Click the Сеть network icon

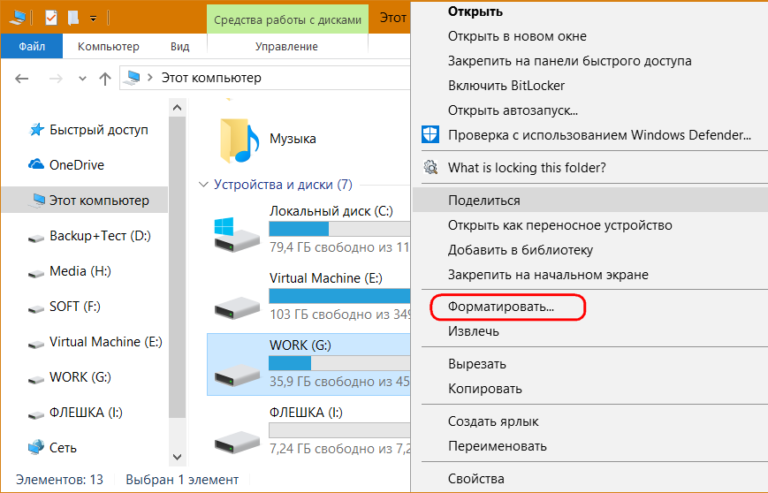coord(36,447)
